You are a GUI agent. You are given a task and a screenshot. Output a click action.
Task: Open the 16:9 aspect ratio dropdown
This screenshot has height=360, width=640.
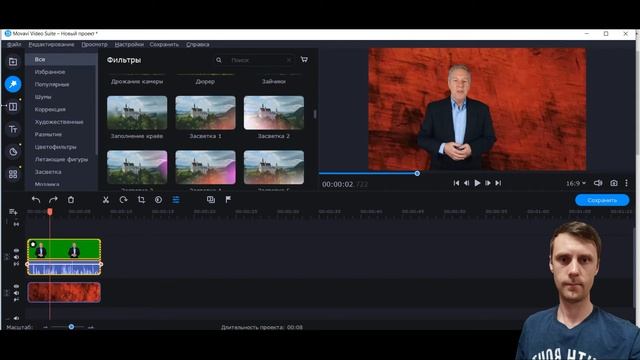(576, 183)
